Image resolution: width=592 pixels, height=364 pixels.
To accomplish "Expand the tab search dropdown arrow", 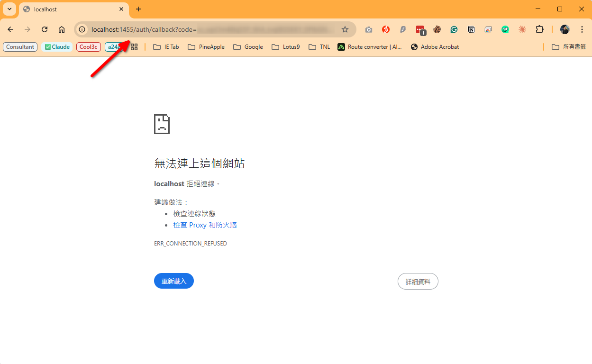I will coord(9,9).
